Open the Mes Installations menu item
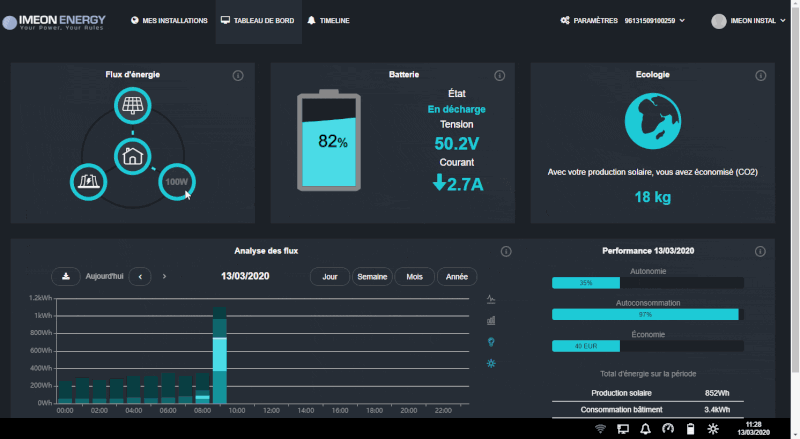The width and height of the screenshot is (800, 439). [x=169, y=20]
